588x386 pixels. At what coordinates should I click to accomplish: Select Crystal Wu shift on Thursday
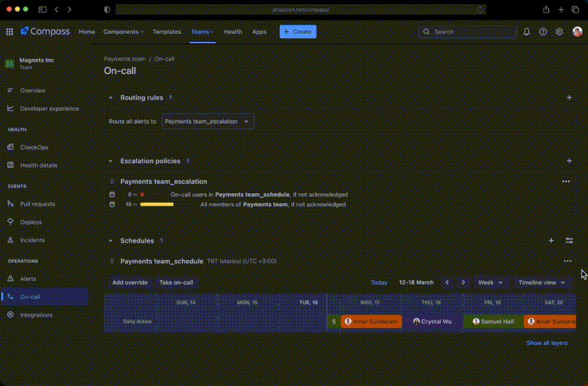click(433, 321)
